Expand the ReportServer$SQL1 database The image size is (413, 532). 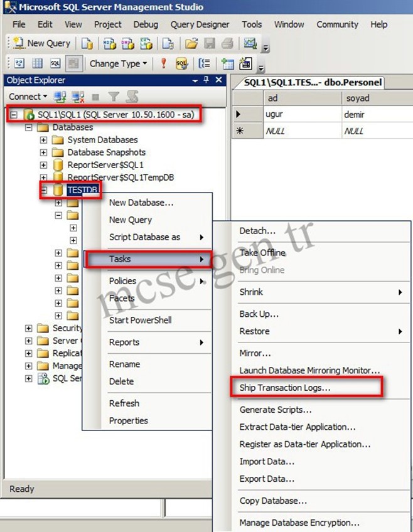point(43,165)
